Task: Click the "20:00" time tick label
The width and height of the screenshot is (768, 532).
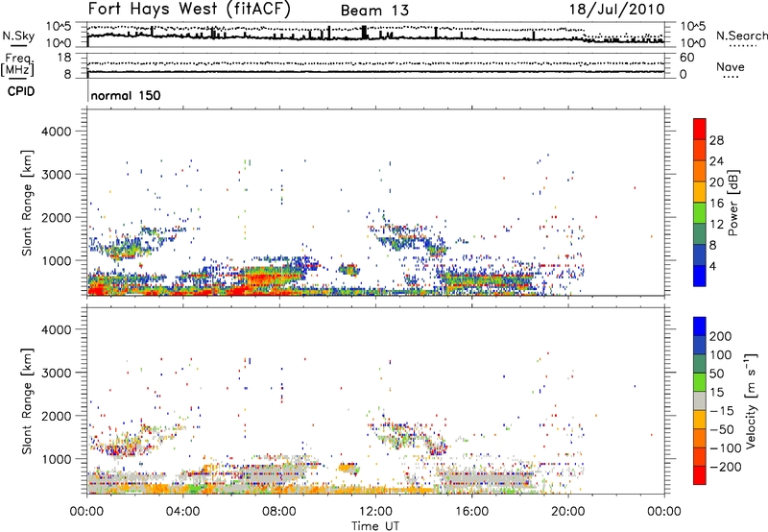Action: (568, 512)
